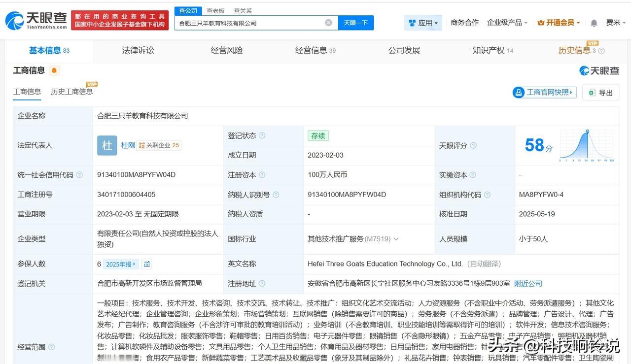
Task: Click the orange alert bell beside 工商信息
Action: coord(54,70)
